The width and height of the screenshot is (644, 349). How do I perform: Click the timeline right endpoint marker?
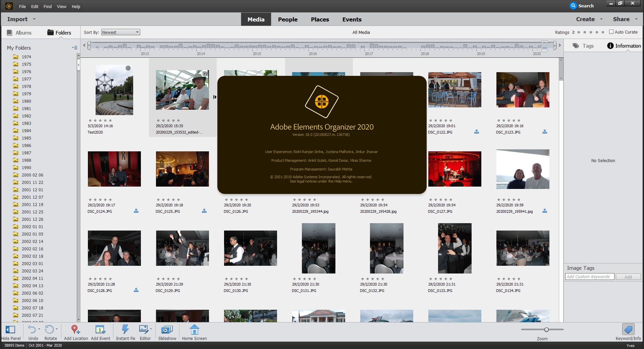(555, 45)
